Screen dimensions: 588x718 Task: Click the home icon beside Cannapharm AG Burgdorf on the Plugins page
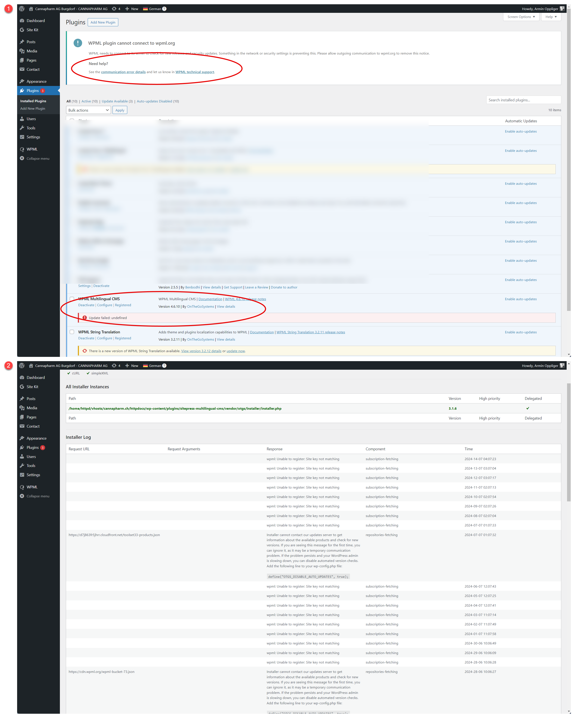(31, 9)
